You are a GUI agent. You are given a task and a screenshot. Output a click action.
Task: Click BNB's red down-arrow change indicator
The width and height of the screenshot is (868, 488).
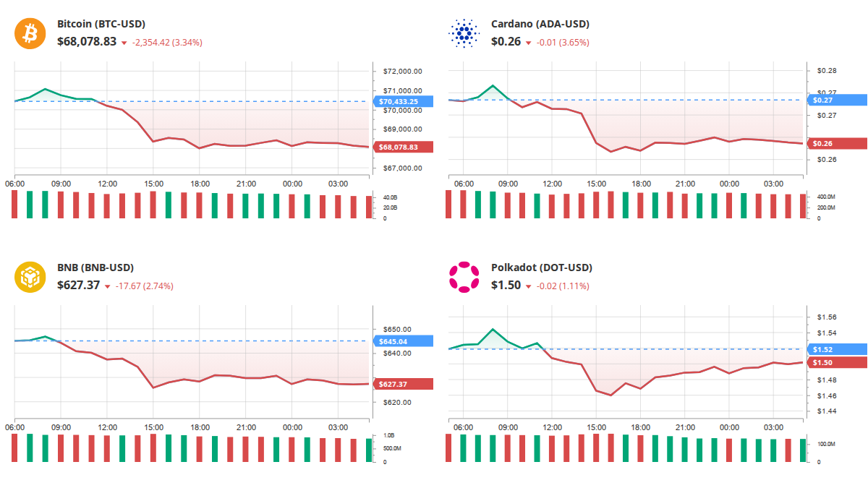(x=108, y=286)
